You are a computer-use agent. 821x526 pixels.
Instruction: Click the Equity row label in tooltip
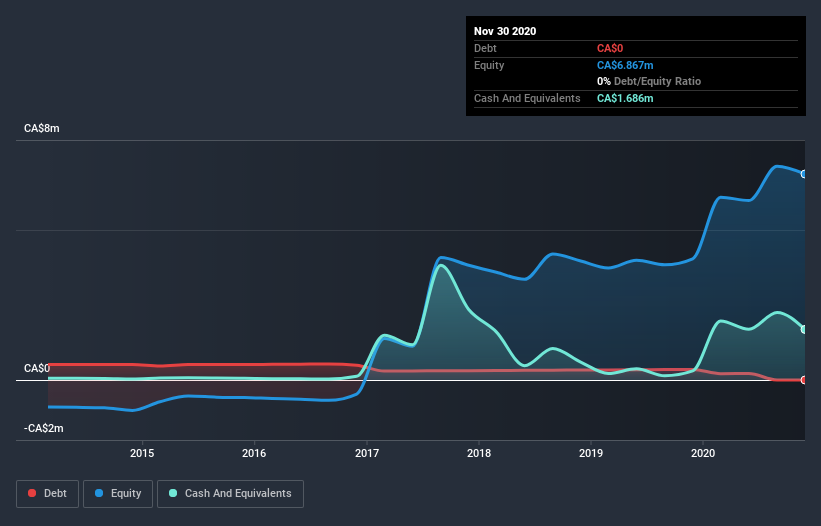coord(489,65)
